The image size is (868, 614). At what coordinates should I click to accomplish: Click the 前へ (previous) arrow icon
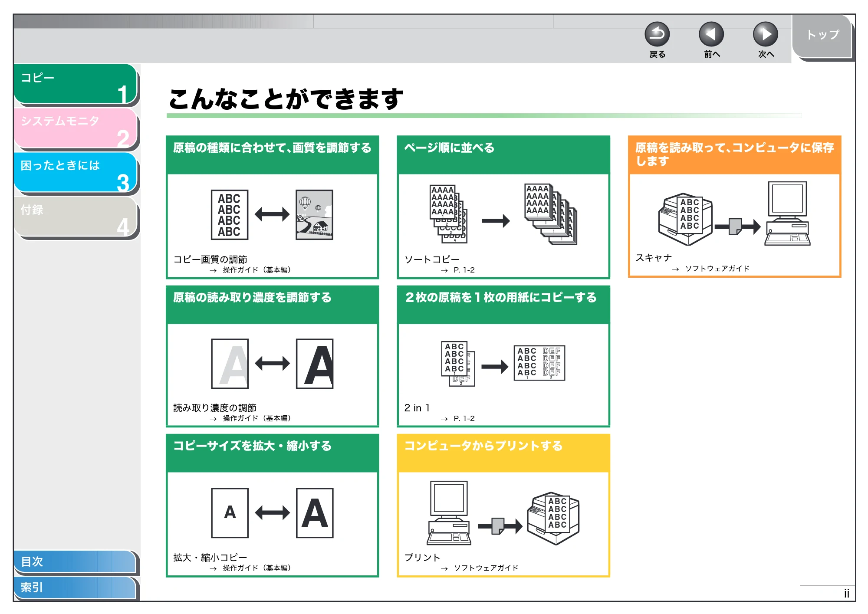[711, 34]
